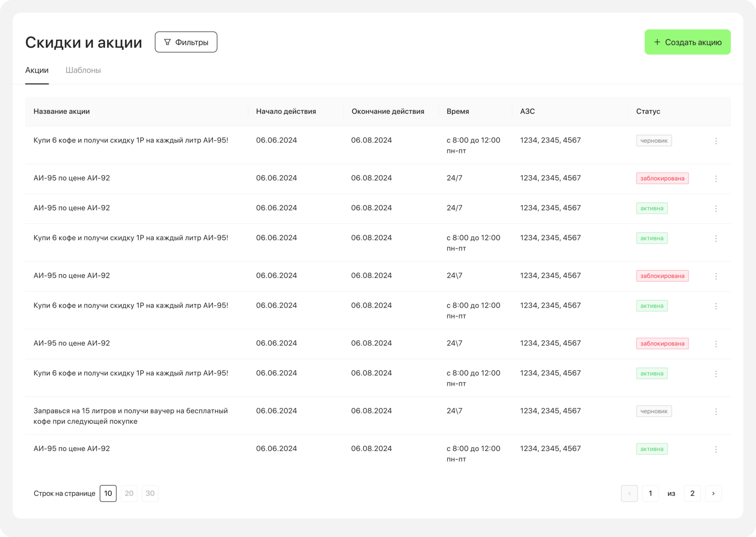Open the row options in the fifth row (blocked, 24\7)
The width and height of the screenshot is (756, 537).
pyautogui.click(x=716, y=276)
